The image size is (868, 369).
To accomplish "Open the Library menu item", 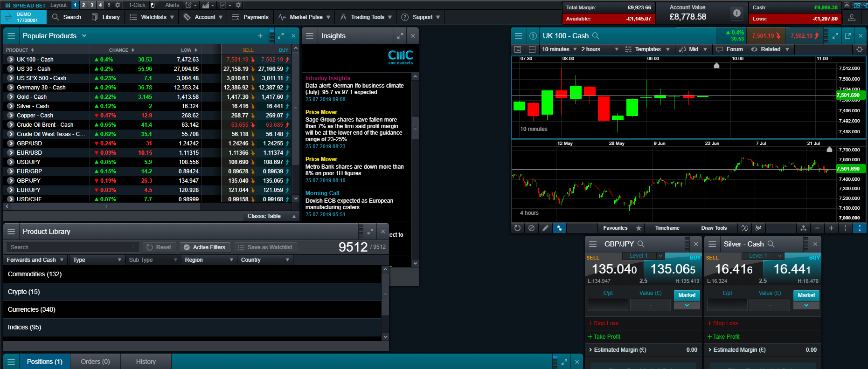I will [x=106, y=17].
